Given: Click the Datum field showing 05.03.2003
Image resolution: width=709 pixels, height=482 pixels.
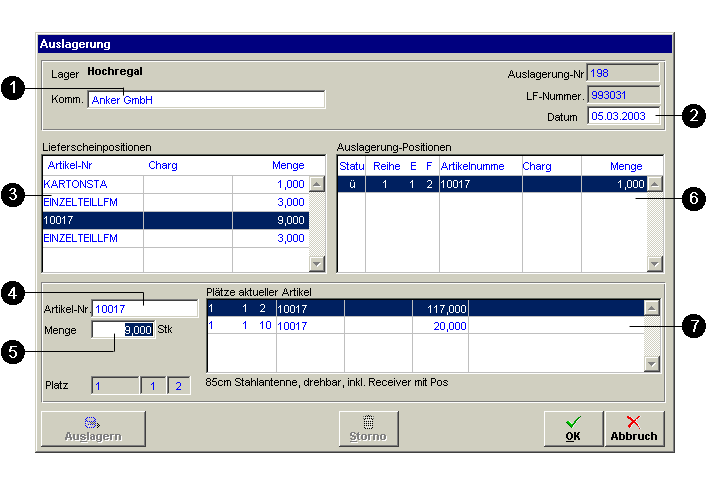Looking at the screenshot, I should point(624,116).
